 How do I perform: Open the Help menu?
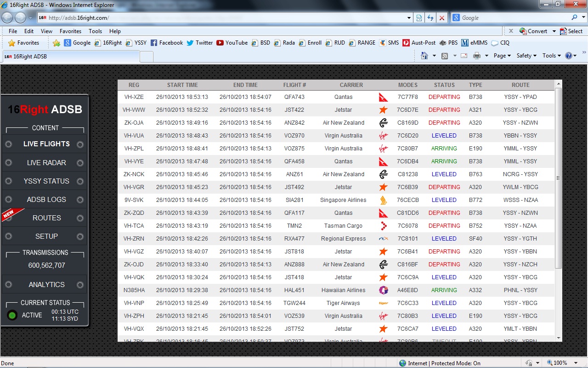coord(115,31)
